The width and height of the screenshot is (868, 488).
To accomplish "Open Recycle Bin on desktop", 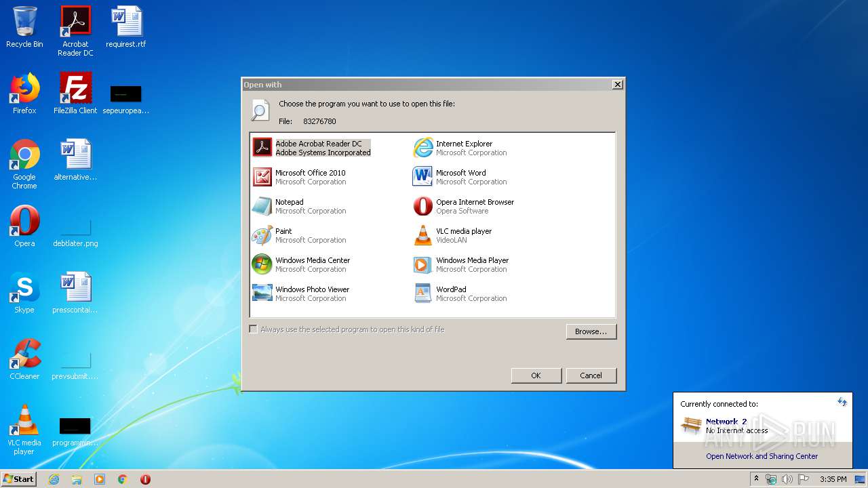I will pos(24,27).
